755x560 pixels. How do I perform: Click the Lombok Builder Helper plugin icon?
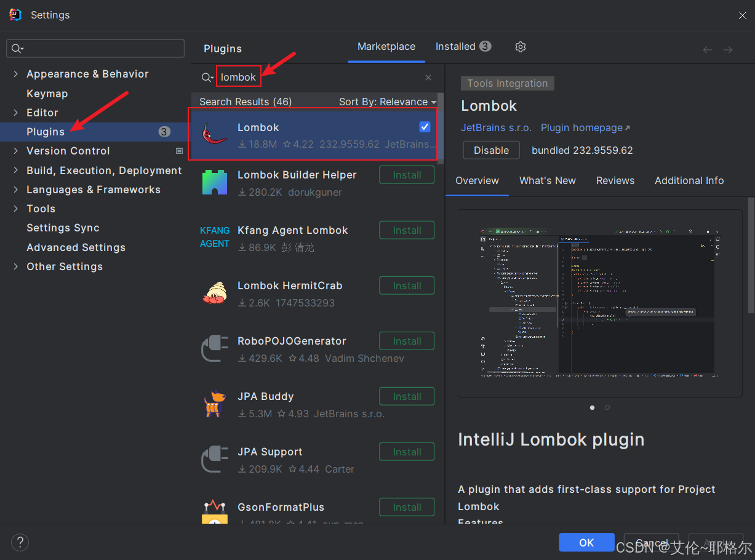215,182
